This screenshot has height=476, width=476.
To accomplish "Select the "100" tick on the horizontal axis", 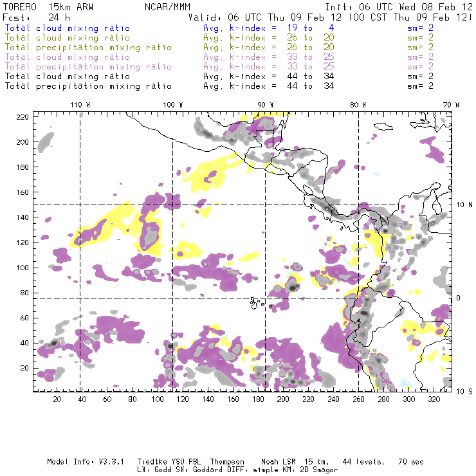I will 158,399.
